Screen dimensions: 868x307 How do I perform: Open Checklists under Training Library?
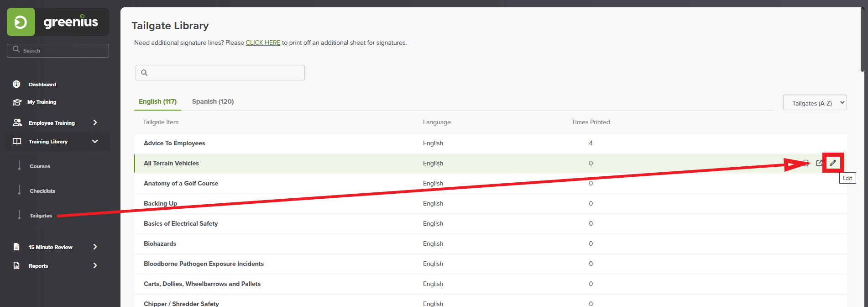tap(42, 191)
